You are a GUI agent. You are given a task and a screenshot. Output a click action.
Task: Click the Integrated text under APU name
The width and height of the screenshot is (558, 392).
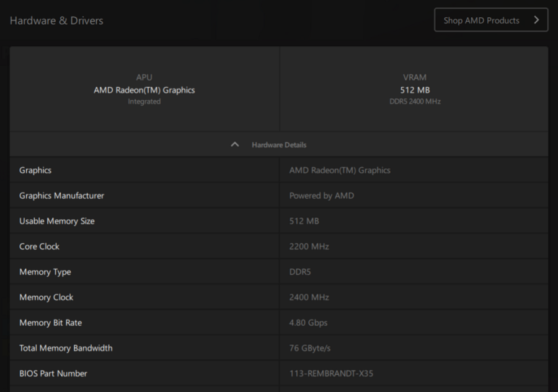click(x=144, y=102)
